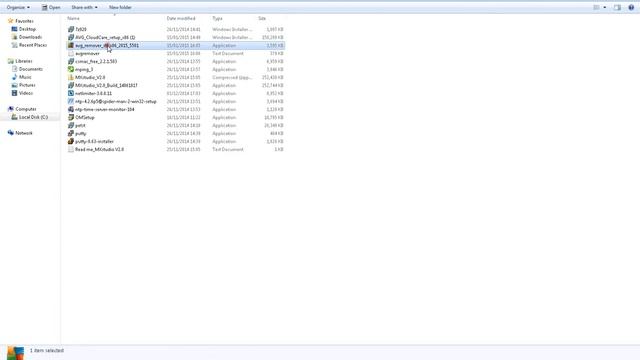Sort by the Date modified column header

[181, 18]
